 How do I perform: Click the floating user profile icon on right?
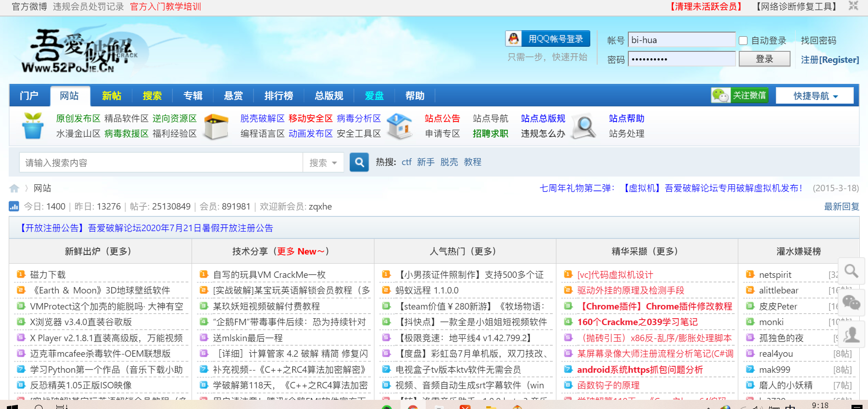pos(851,334)
